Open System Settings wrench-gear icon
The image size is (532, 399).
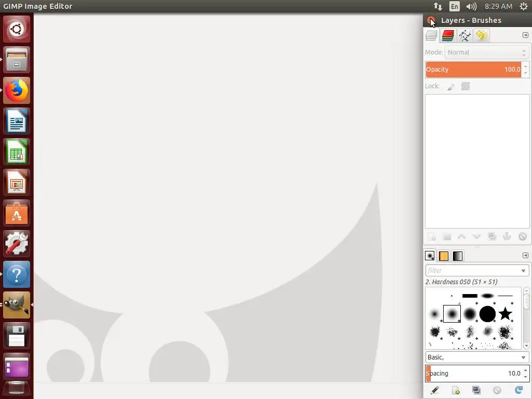click(x=17, y=244)
